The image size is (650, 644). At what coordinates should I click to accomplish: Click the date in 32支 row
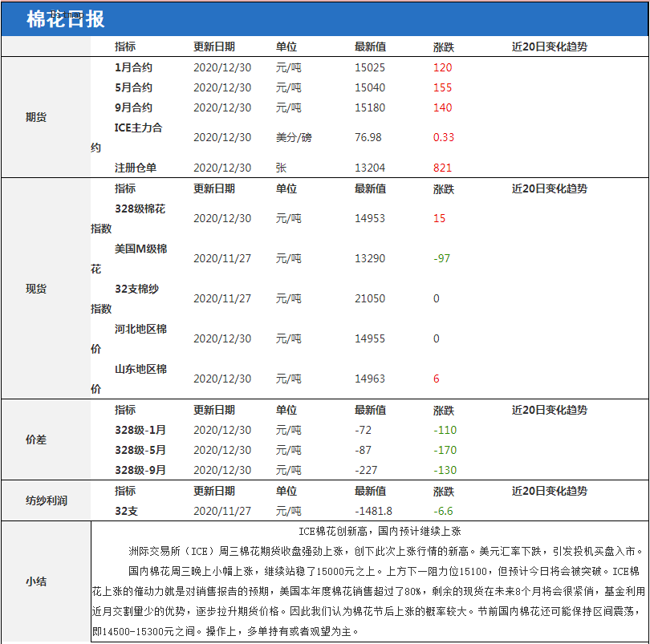222,511
